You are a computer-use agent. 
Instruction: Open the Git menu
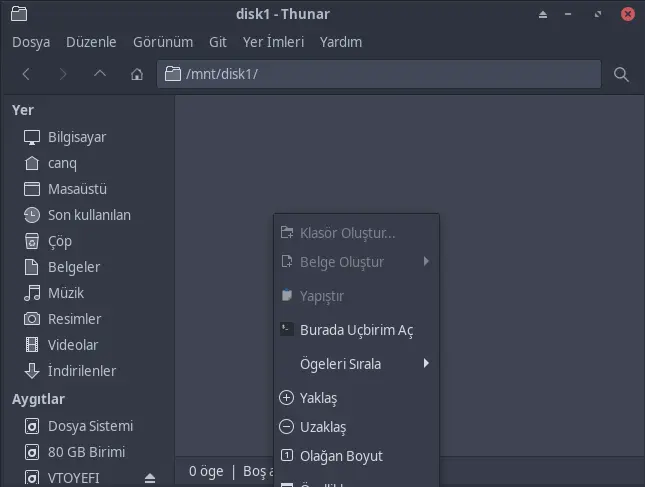pyautogui.click(x=218, y=42)
